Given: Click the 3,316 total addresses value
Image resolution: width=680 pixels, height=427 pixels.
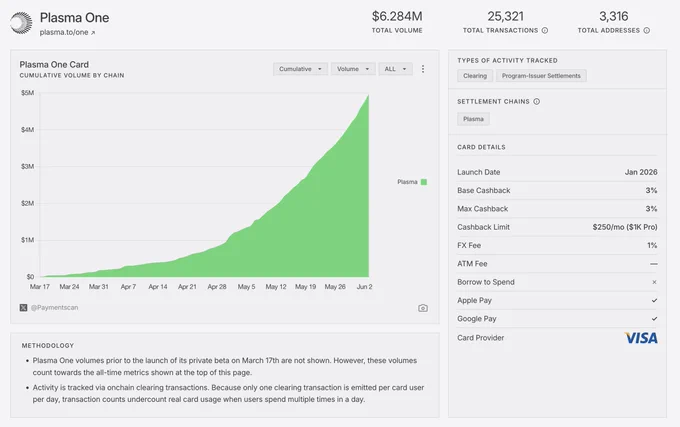Looking at the screenshot, I should [x=614, y=16].
